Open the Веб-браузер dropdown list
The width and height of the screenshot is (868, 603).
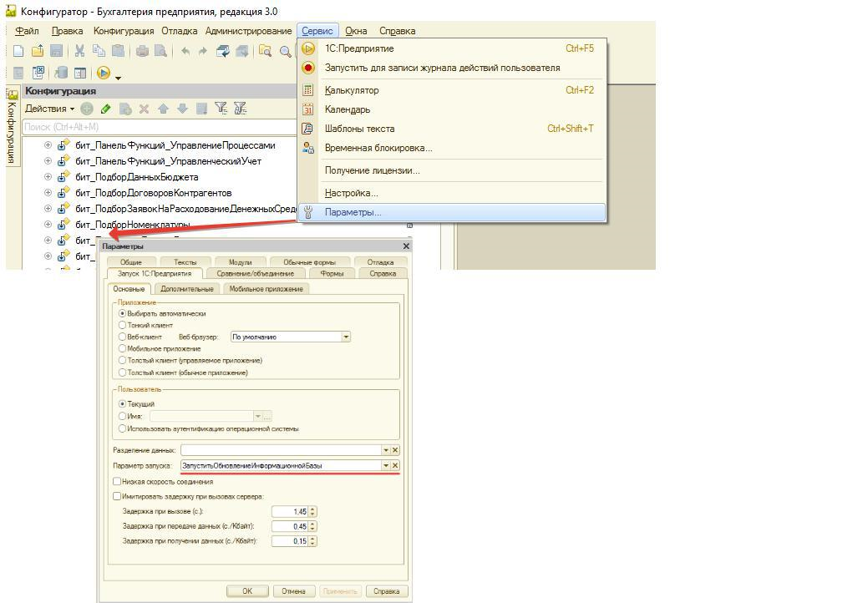pos(345,337)
